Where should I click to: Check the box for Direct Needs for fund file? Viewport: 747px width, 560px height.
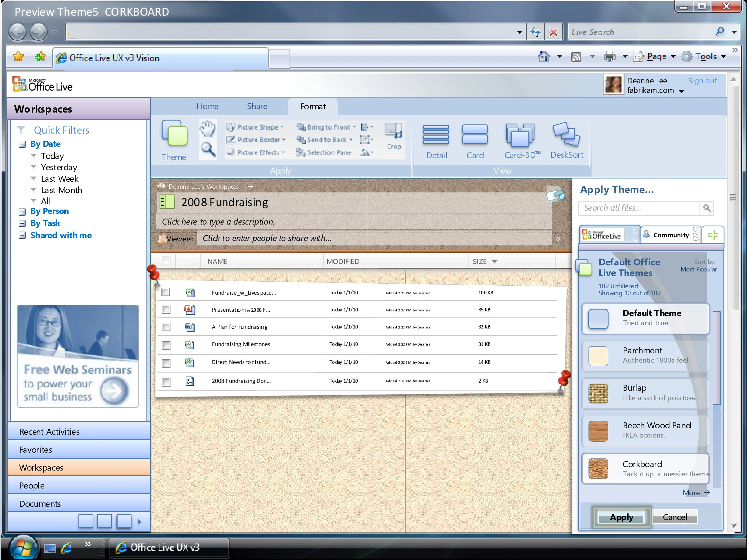tap(166, 363)
